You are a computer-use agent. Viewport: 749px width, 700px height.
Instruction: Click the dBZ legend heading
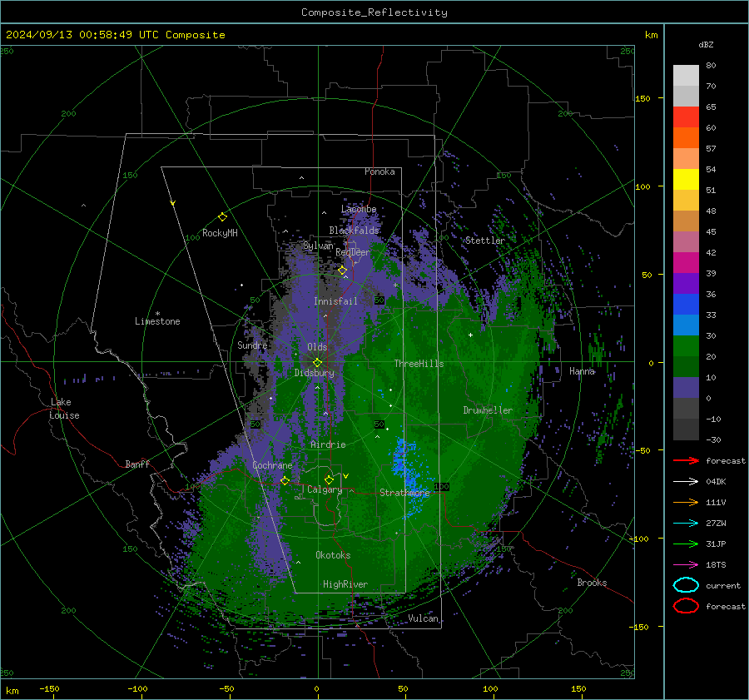[706, 44]
